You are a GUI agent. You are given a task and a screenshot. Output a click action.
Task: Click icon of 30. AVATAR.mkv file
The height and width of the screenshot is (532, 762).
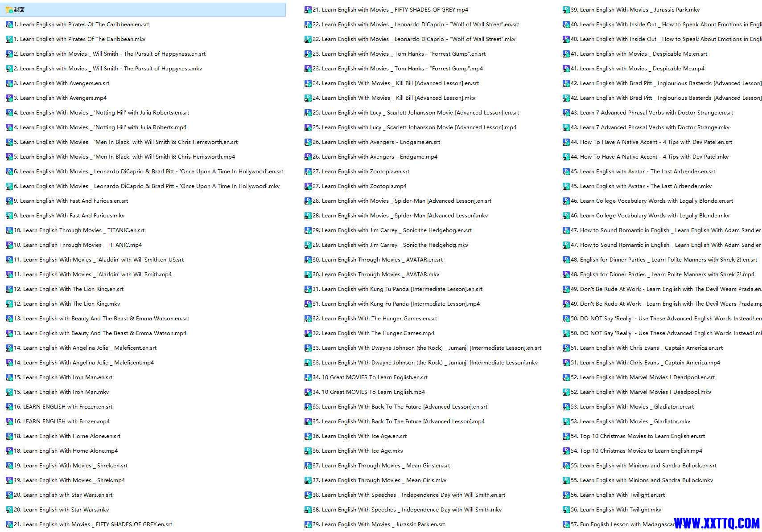tap(308, 274)
